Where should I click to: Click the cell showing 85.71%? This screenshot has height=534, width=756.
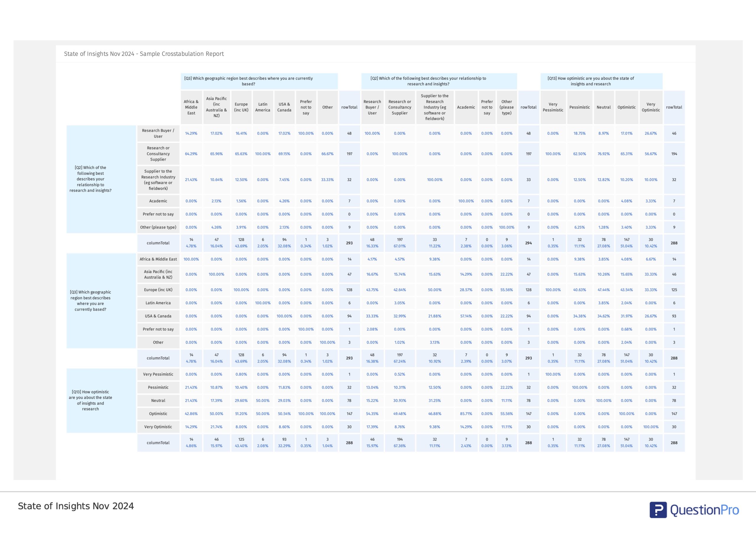[x=466, y=414]
